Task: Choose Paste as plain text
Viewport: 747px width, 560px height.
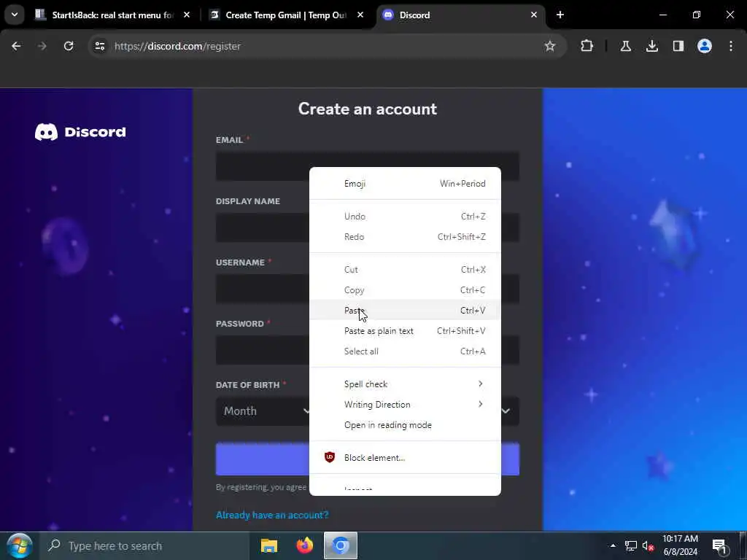Action: coord(405,331)
